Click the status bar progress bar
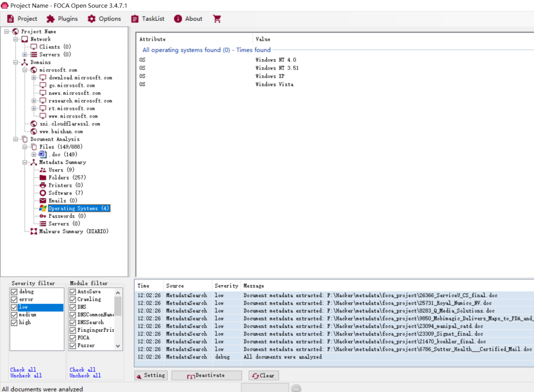Screen dimensions: 534x392 tap(265, 388)
